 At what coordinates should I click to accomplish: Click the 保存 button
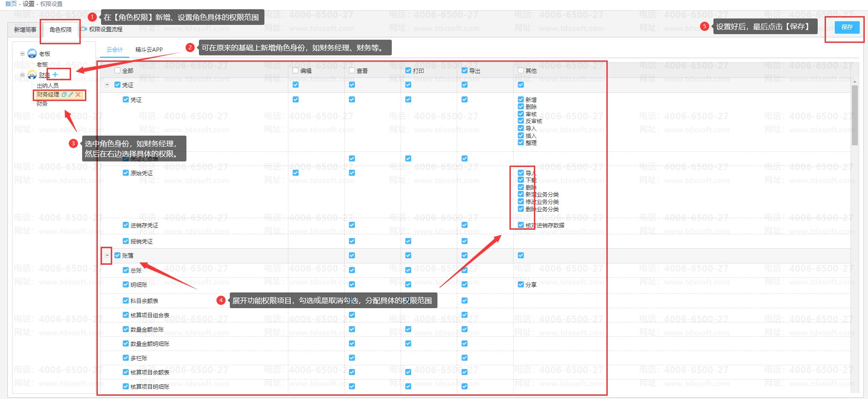coord(847,27)
